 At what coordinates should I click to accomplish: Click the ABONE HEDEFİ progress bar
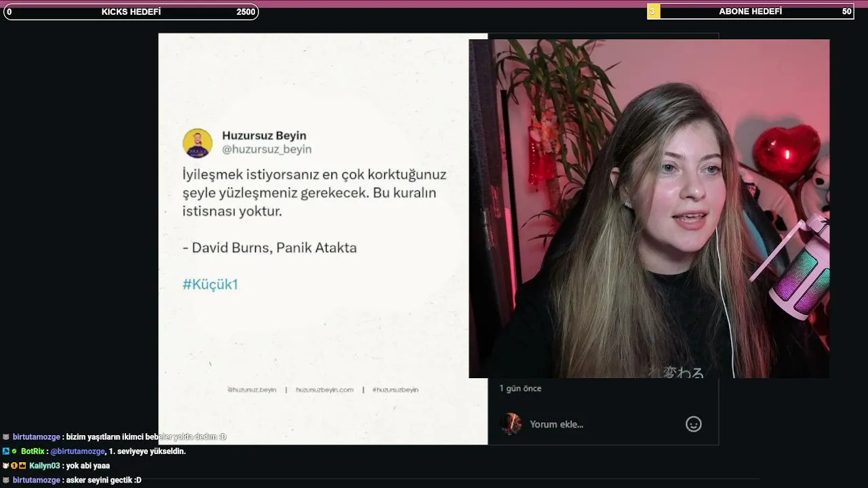pyautogui.click(x=751, y=12)
